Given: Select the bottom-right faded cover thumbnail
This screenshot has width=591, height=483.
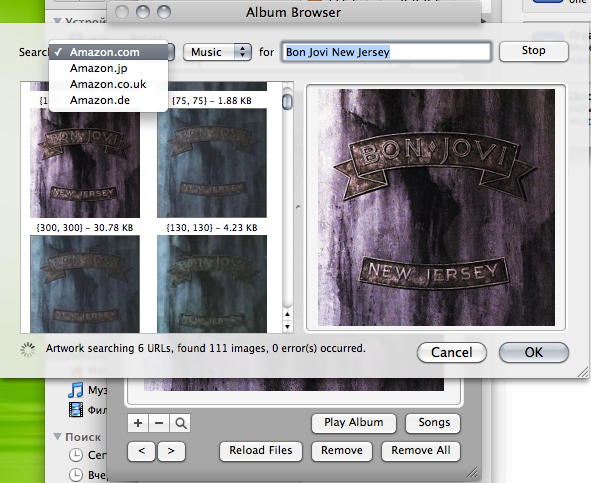Looking at the screenshot, I should 212,284.
